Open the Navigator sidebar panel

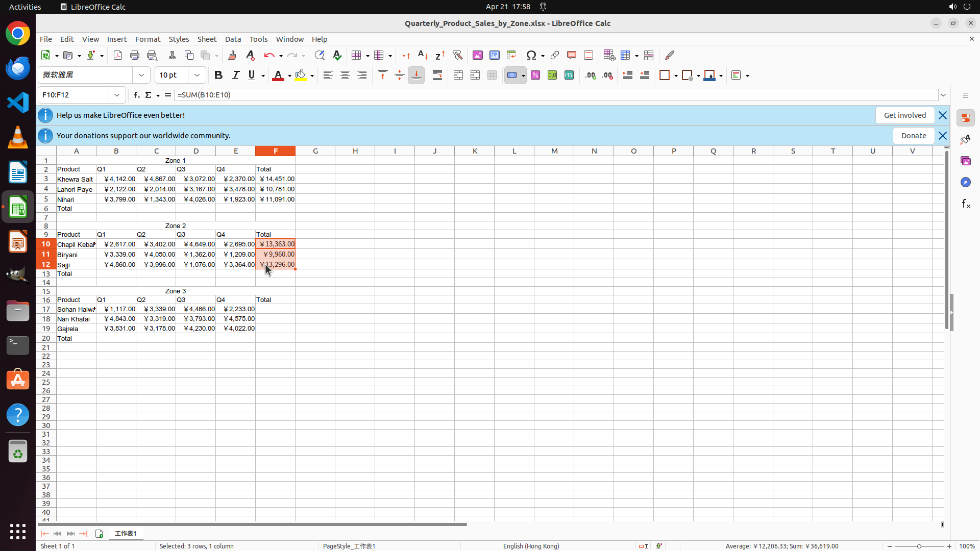click(x=965, y=182)
